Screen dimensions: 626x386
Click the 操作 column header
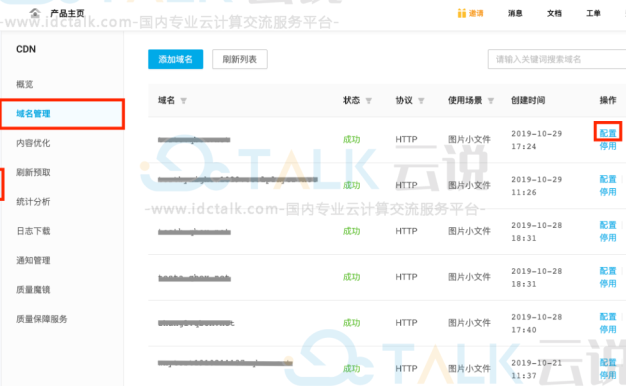tap(608, 100)
